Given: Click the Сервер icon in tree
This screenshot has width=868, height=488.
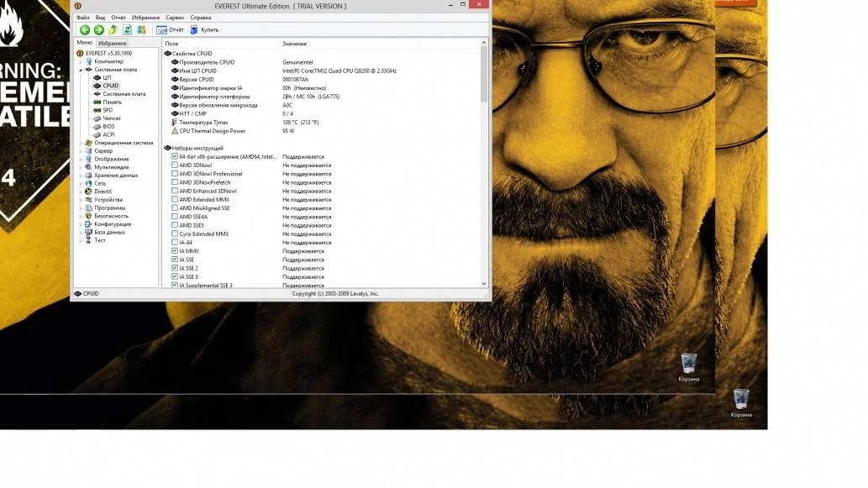Looking at the screenshot, I should coord(88,150).
